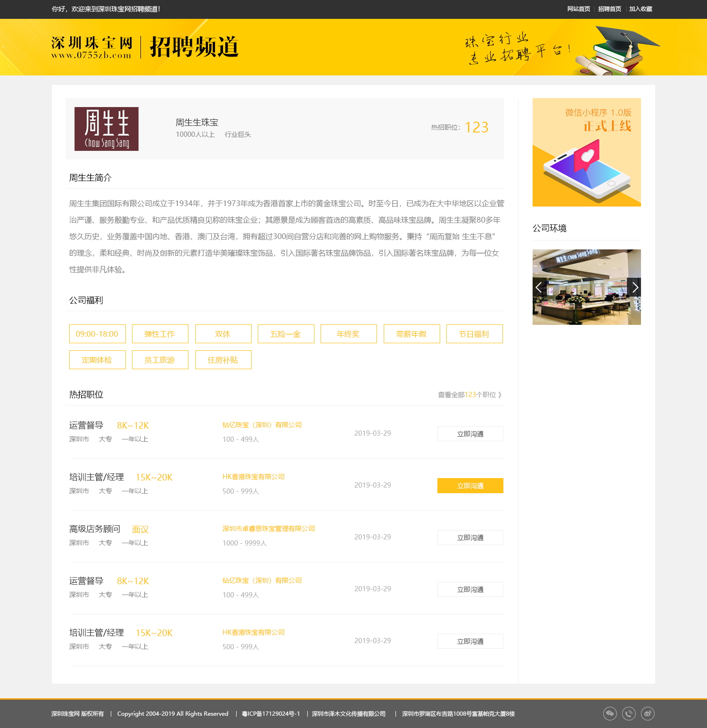Select the 双休 benefit tag
This screenshot has height=728, width=707.
click(222, 334)
